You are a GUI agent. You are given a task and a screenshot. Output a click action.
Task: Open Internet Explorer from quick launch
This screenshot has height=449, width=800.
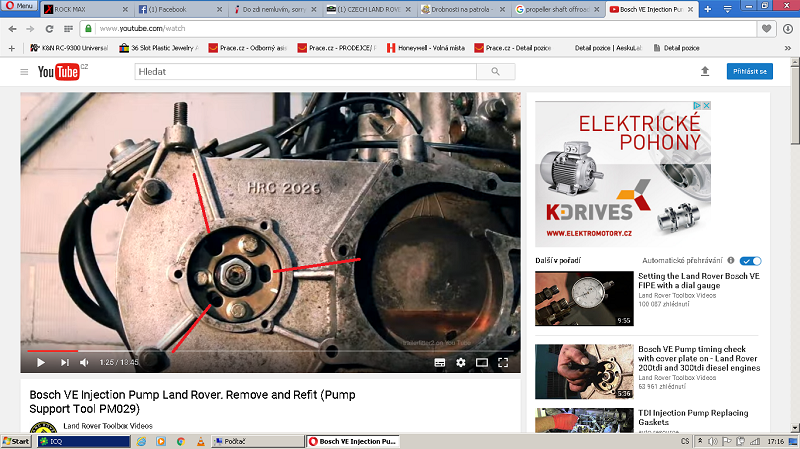(141, 441)
